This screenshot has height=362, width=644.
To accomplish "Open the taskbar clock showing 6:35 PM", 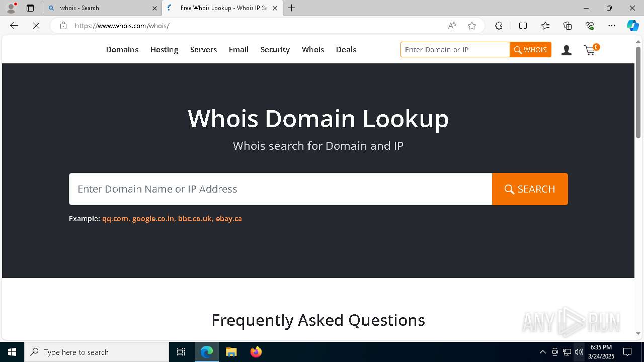I will (601, 352).
